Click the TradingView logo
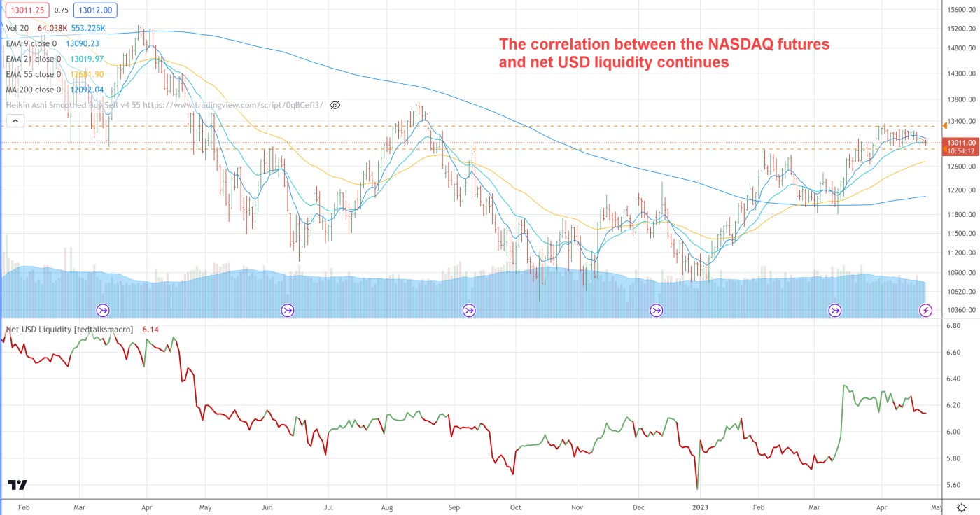Screen dimensions: 980x515 pos(17,485)
